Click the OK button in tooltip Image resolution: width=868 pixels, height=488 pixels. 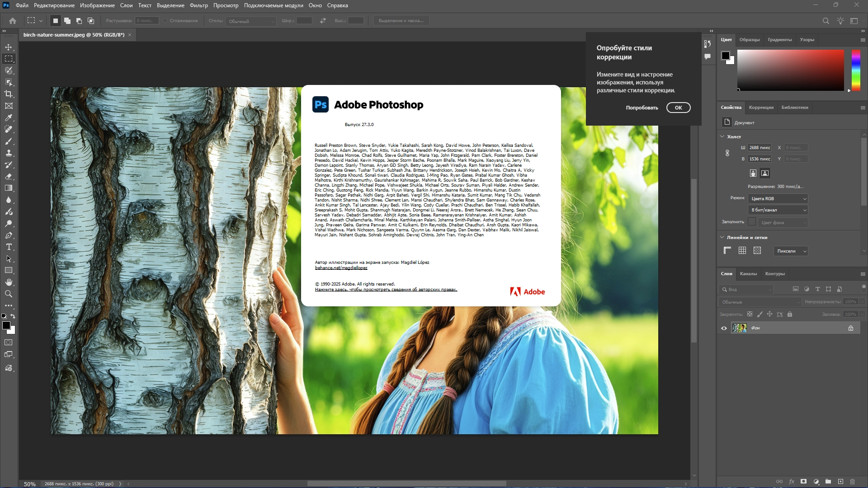click(678, 108)
